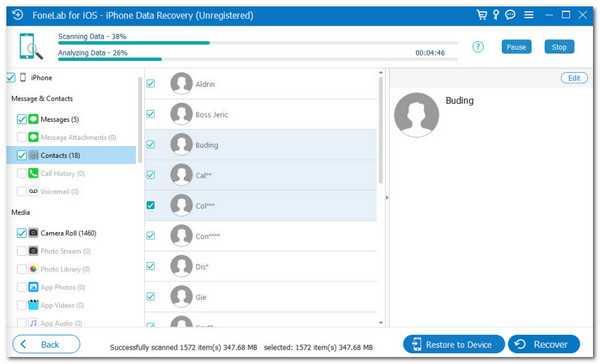The width and height of the screenshot is (600, 364).
Task: Open the shopping cart purchase icon
Action: pos(481,15)
